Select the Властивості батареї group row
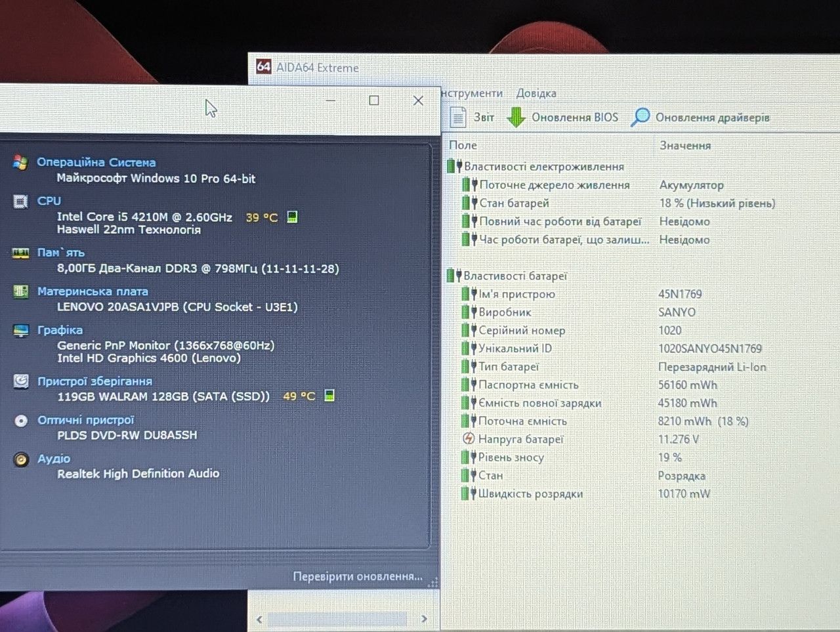Image resolution: width=840 pixels, height=632 pixels. [x=515, y=276]
